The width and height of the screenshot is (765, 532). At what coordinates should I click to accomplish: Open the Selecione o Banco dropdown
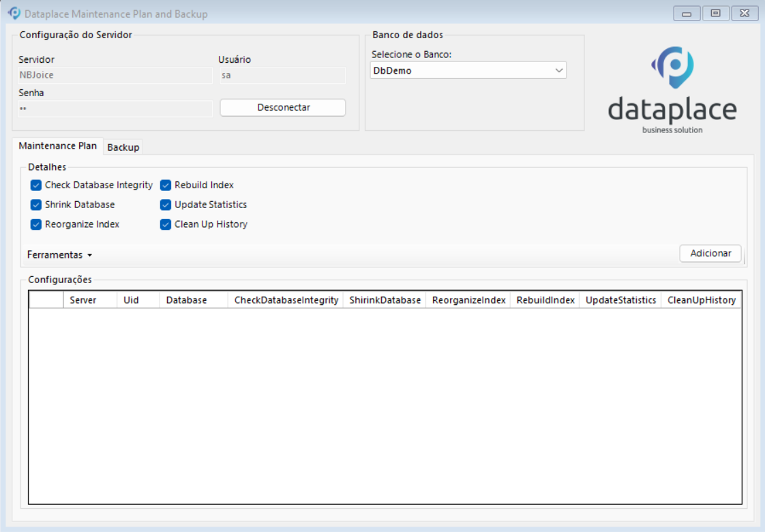[468, 70]
